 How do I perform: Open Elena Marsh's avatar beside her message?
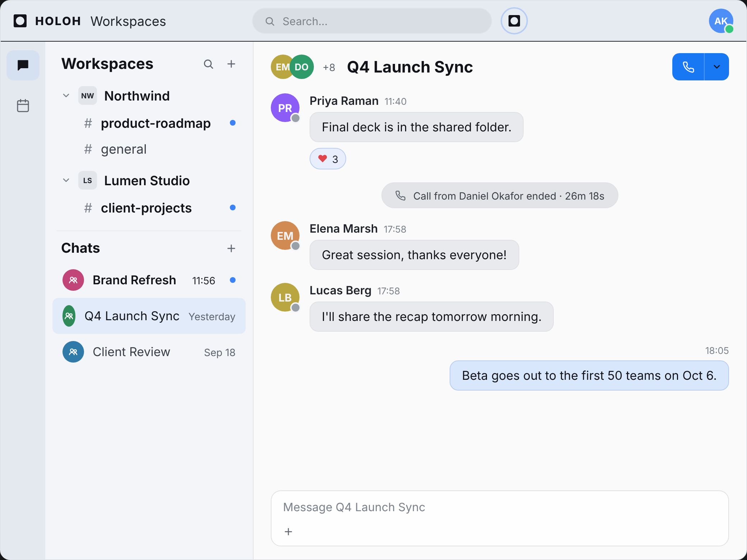pyautogui.click(x=285, y=235)
